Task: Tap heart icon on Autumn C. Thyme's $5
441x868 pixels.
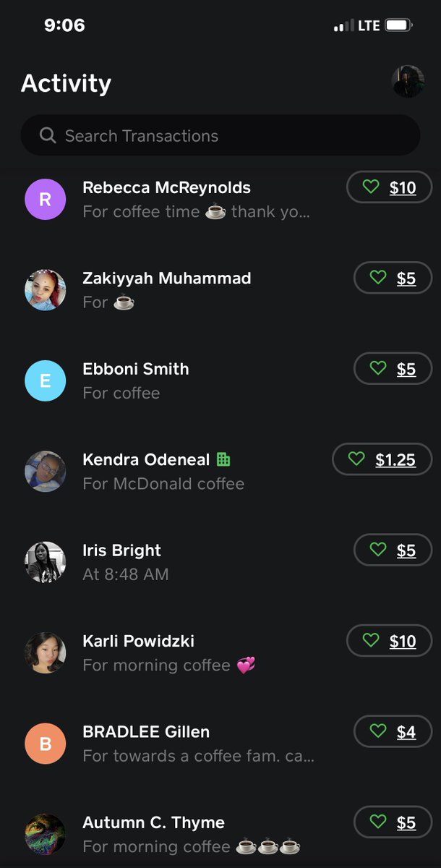Action: click(x=378, y=822)
